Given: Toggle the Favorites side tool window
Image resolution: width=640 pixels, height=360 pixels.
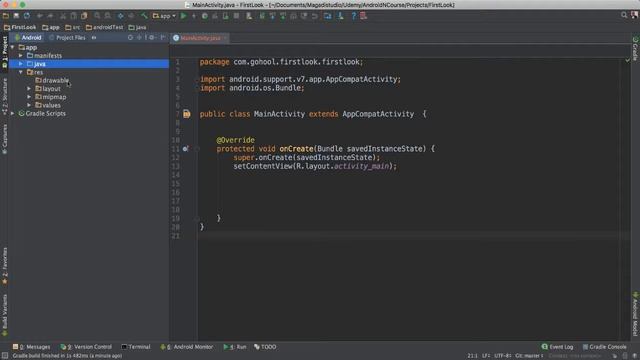Looking at the screenshot, I should tap(4, 266).
